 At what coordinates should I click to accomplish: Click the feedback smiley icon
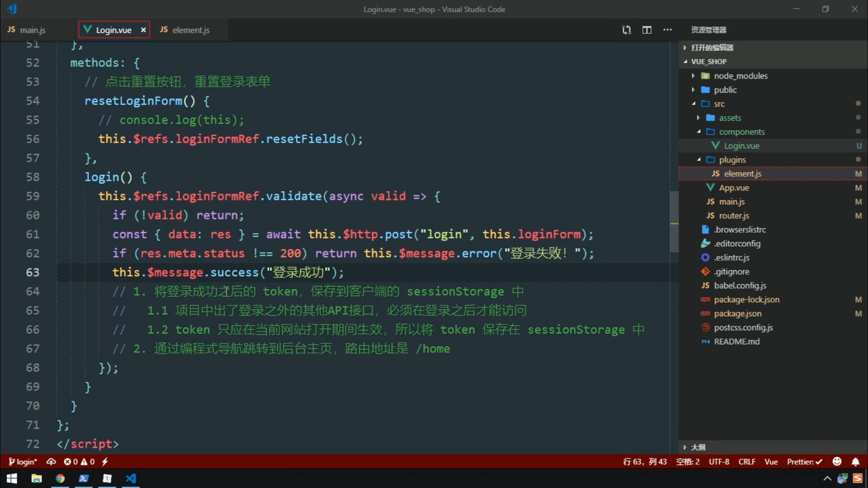[x=837, y=461]
